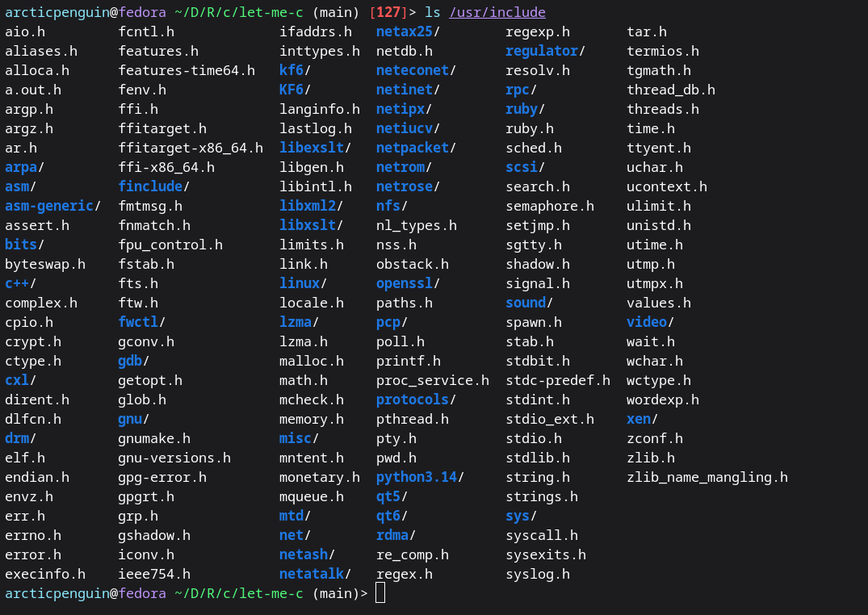Select the libexslt/ directory entry
Screen dimensions: 868x615
click(315, 148)
